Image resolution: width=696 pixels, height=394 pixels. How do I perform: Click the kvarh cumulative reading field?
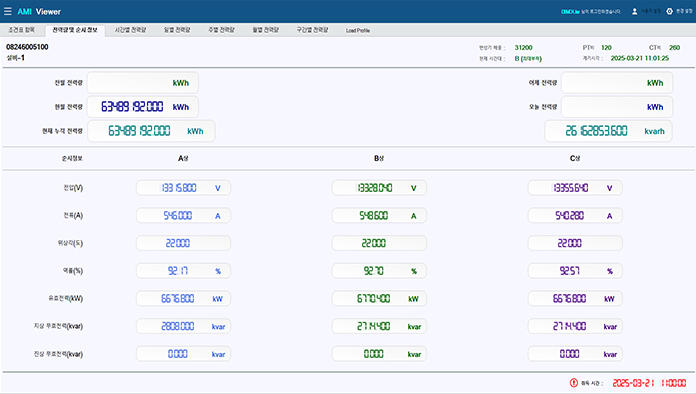click(609, 131)
